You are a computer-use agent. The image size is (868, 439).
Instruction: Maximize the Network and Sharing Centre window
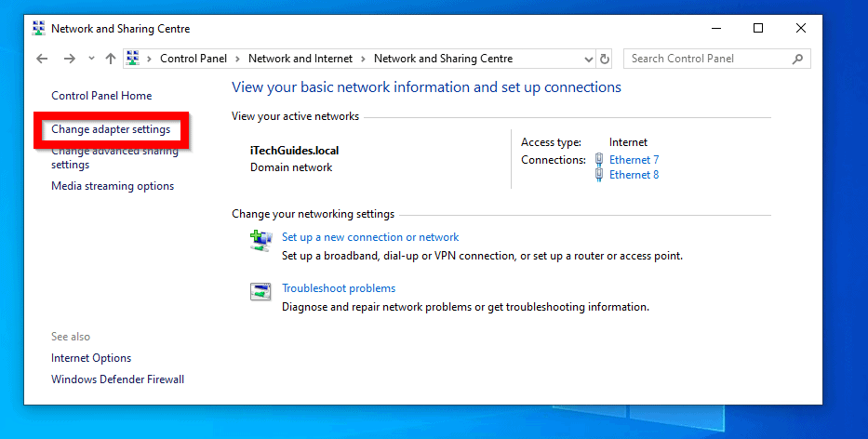pyautogui.click(x=758, y=28)
